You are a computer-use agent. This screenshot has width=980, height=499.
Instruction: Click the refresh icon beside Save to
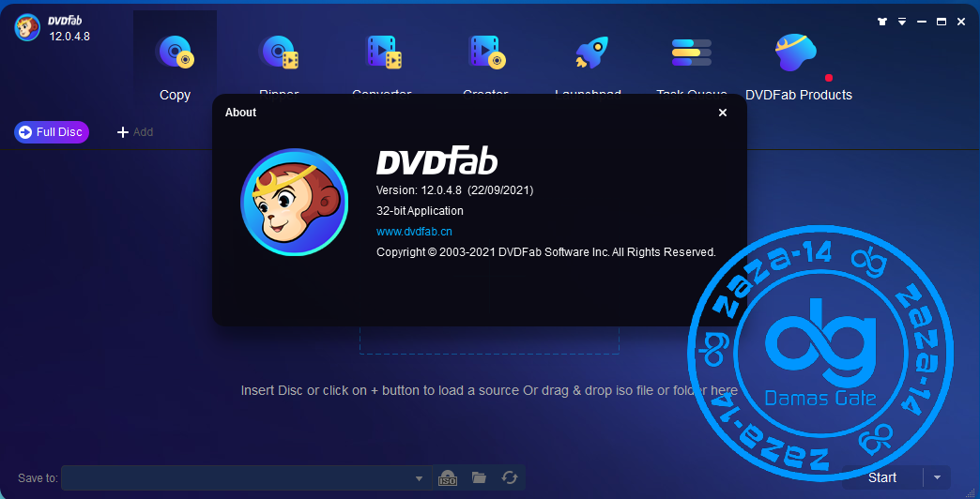pyautogui.click(x=510, y=477)
